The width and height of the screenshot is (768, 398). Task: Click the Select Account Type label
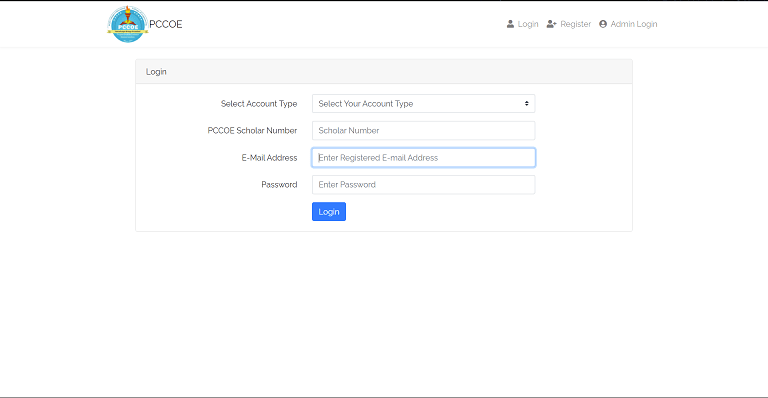point(259,104)
